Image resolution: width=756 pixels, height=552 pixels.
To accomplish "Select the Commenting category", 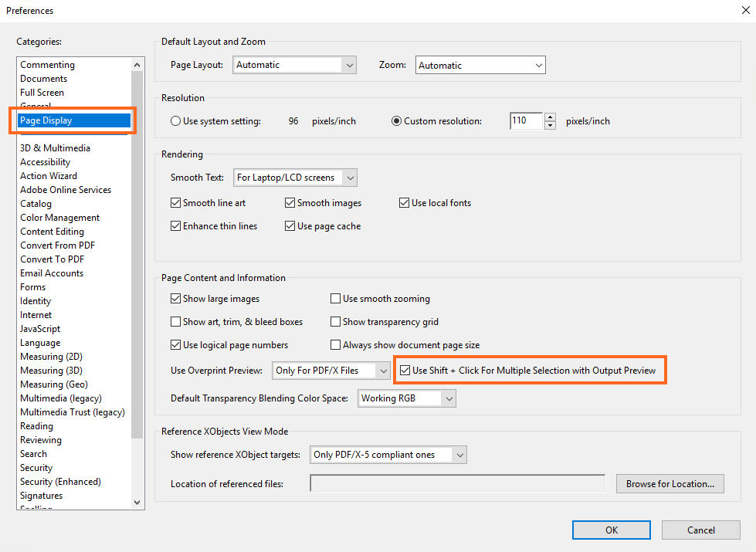I will coord(47,64).
